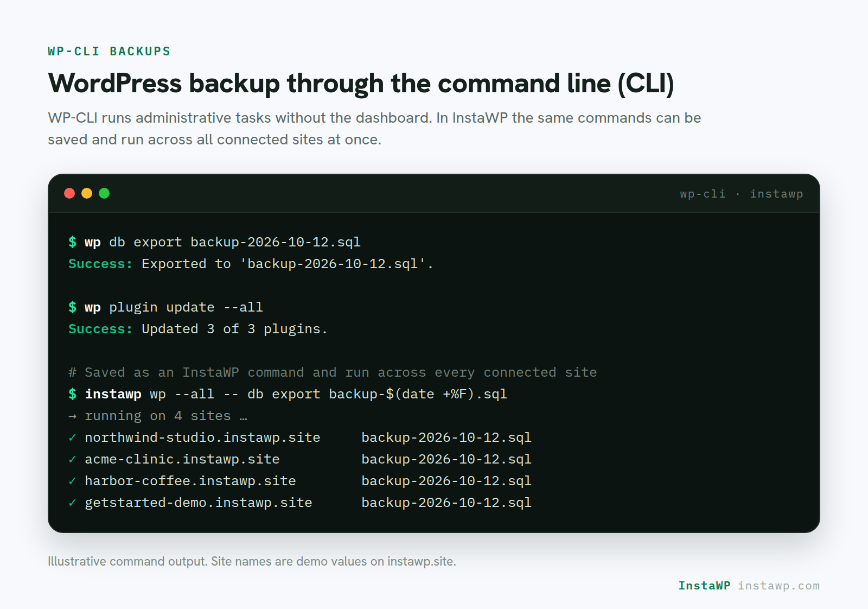Screen dimensions: 868x609
Task: Click the 'Illustrative command output' caption
Action: (x=252, y=561)
